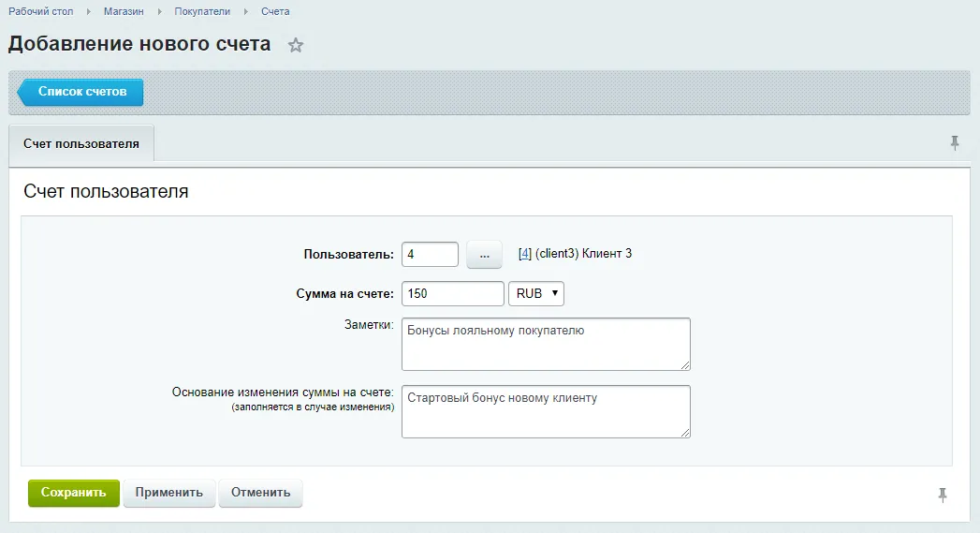
Task: Add page to favorites with star icon
Action: click(x=296, y=45)
